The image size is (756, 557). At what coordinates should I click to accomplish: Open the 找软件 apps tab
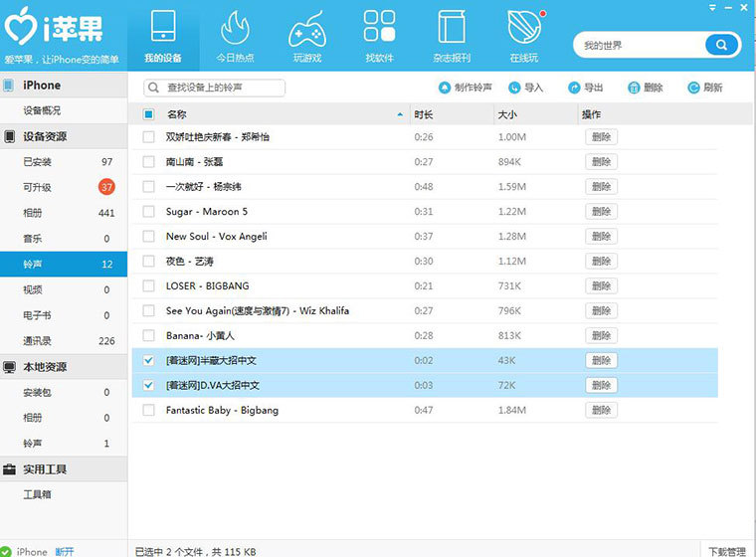coord(379,36)
